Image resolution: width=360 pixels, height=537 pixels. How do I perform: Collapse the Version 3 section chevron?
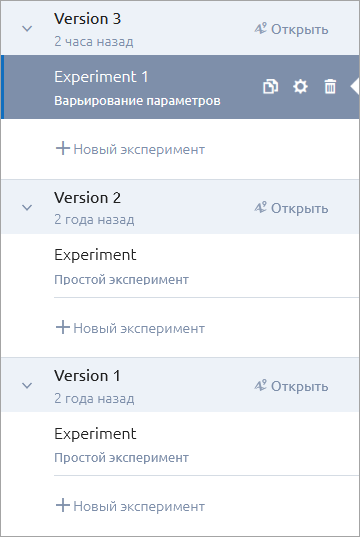[27, 29]
